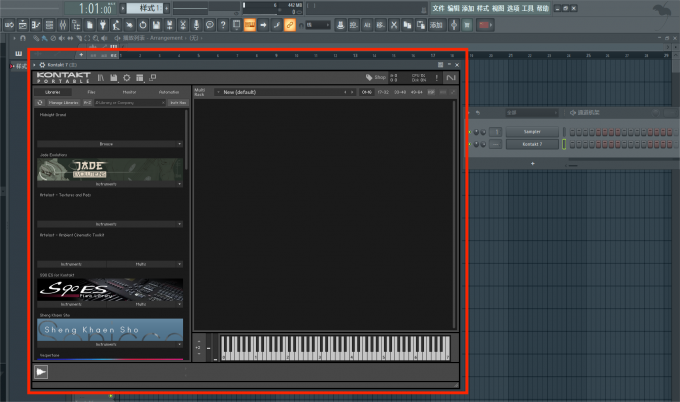
Task: Open the Kontakt Shop tag link
Action: point(376,77)
